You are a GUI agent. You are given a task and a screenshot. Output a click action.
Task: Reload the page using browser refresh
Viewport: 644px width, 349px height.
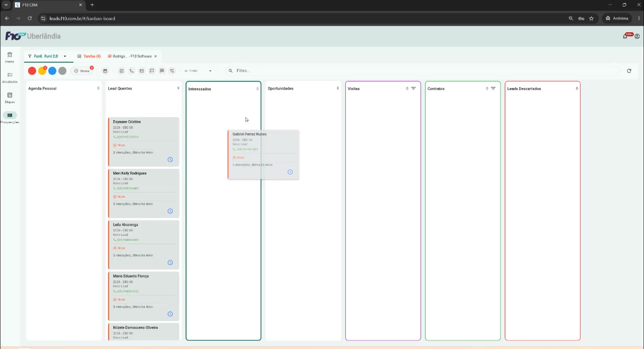click(30, 19)
